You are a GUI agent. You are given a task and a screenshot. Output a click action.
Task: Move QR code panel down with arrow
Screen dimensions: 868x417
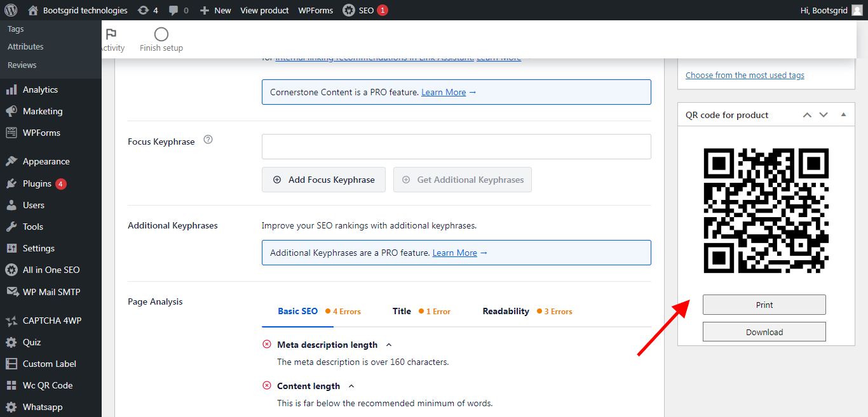(824, 115)
